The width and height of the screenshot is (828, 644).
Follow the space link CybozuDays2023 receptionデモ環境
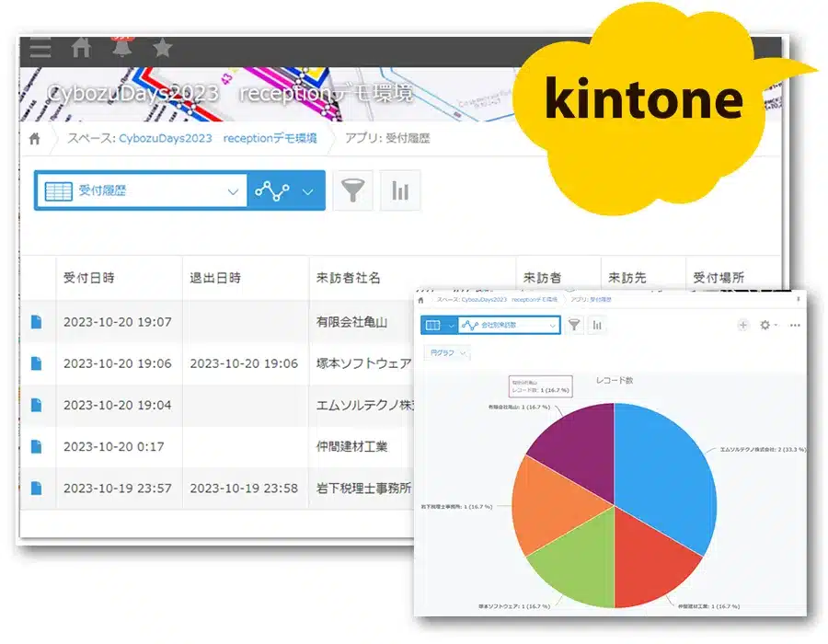tap(218, 139)
